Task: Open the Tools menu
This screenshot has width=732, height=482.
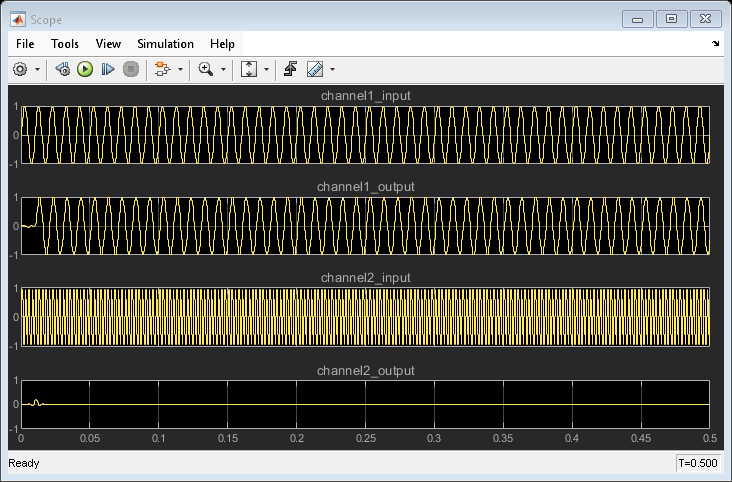Action: click(65, 44)
